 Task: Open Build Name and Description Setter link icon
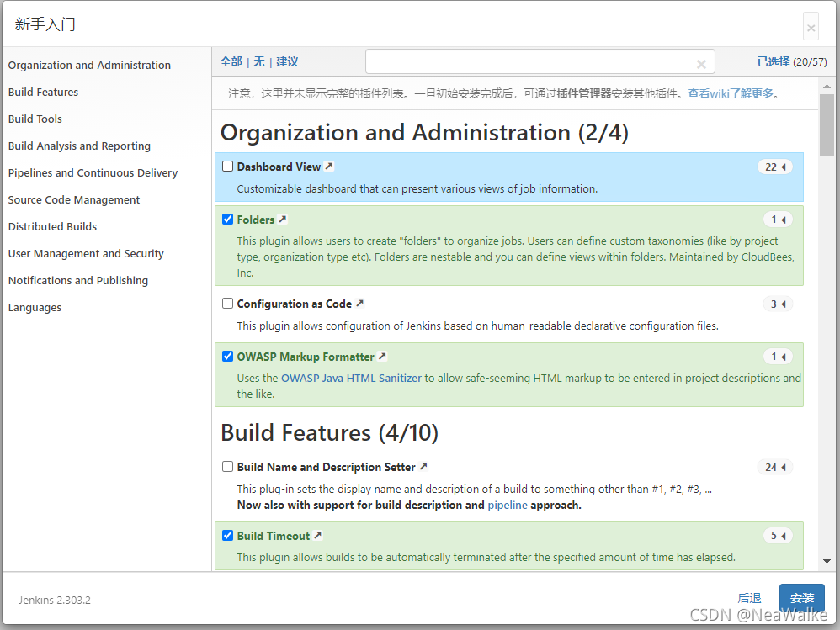coord(423,467)
